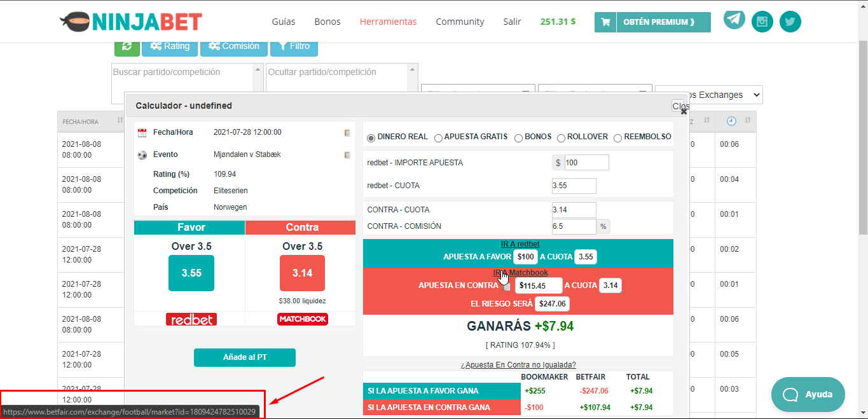The height and width of the screenshot is (419, 868).
Task: Click the redbet CUOTA input field
Action: pos(574,186)
